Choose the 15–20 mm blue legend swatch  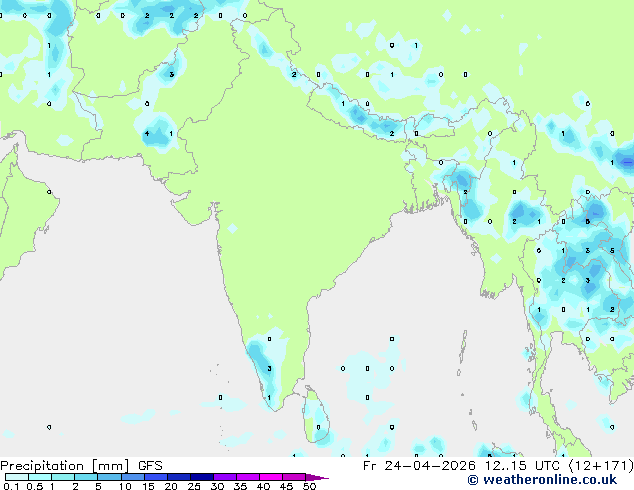tap(155, 477)
